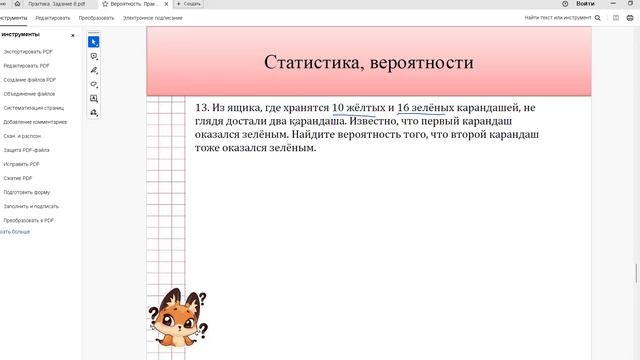Viewport: 640px width, 360px height.
Task: Click the Статистика, вероятности heading
Action: pyautogui.click(x=369, y=62)
